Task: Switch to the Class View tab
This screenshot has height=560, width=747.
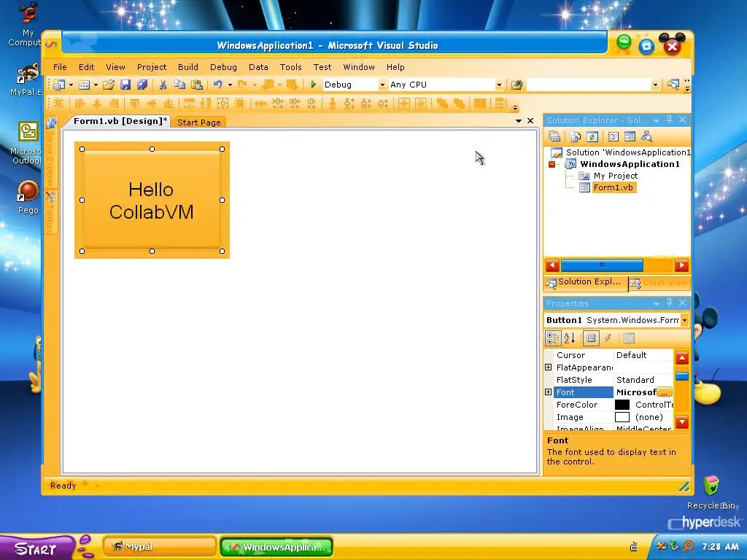Action: pyautogui.click(x=659, y=283)
